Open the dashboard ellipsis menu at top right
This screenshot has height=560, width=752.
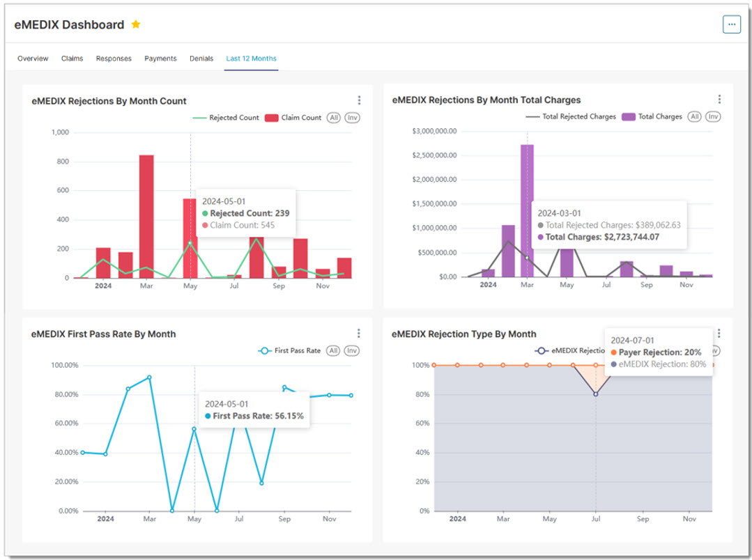pos(731,24)
